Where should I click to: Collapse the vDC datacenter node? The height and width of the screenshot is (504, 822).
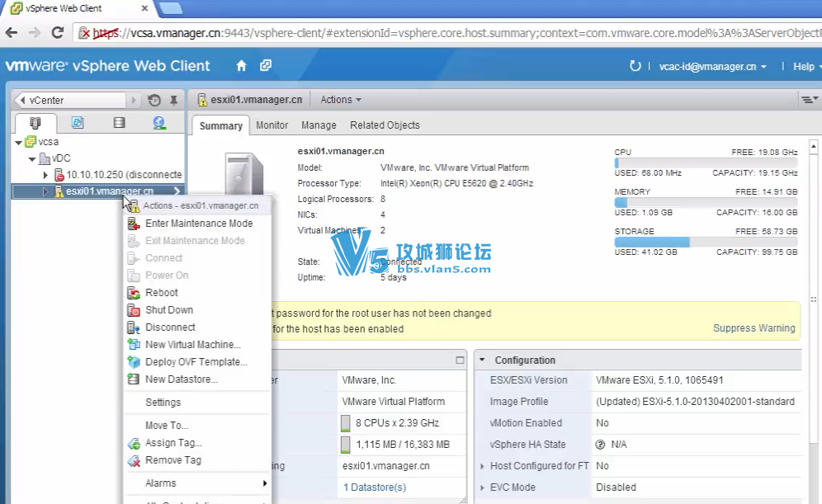coord(32,158)
